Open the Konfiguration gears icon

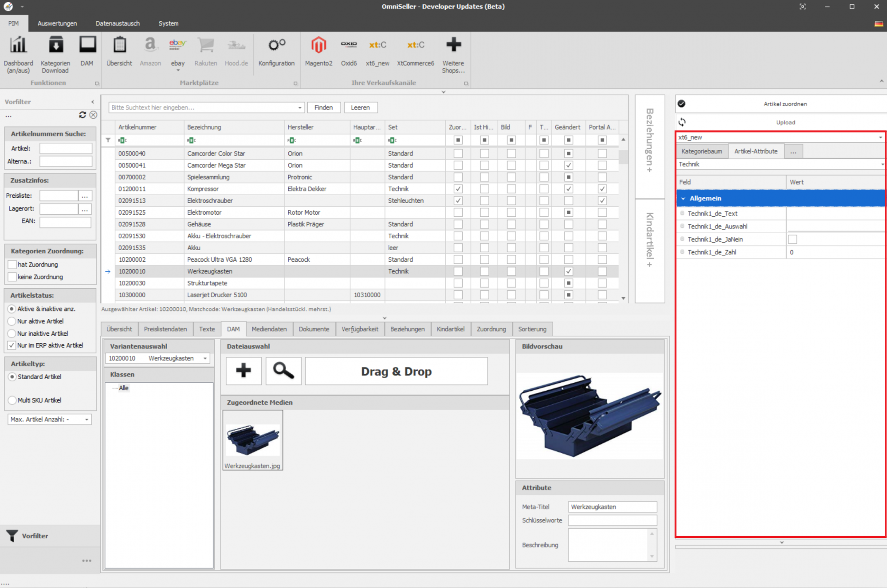[x=276, y=46]
